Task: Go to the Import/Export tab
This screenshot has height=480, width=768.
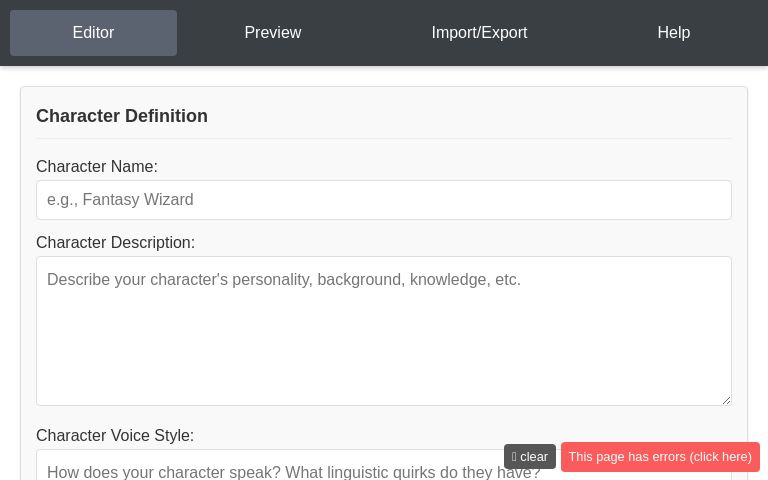Action: [x=479, y=33]
